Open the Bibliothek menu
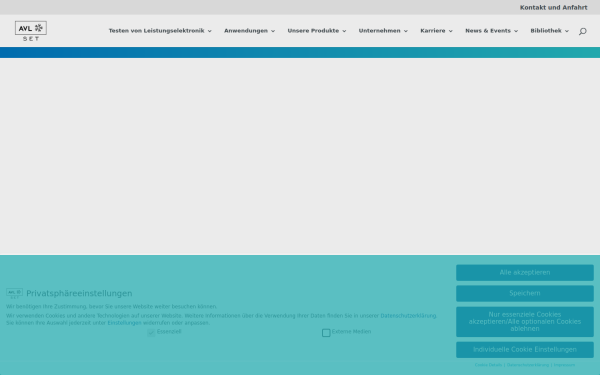600x375 pixels. [549, 31]
